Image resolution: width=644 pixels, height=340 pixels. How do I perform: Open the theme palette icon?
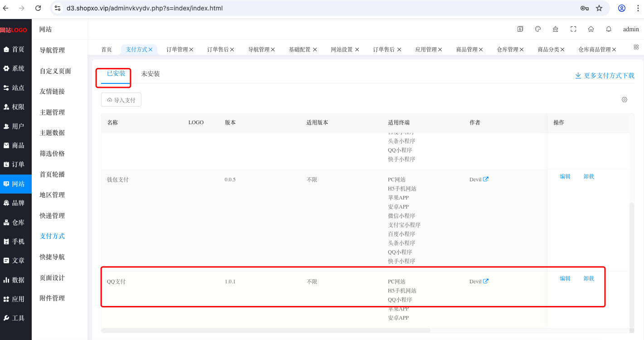pos(538,29)
